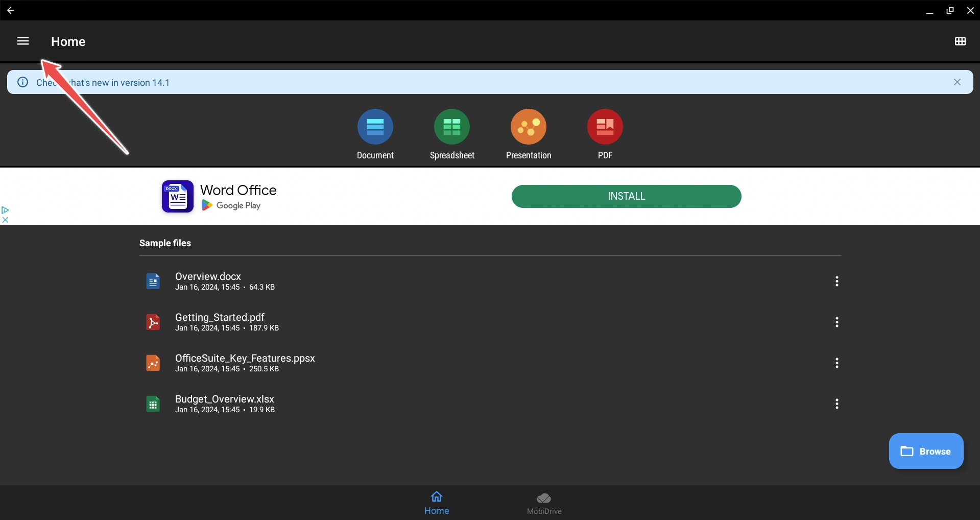The width and height of the screenshot is (980, 520).
Task: Dismiss the version 14.1 notification banner
Action: (x=957, y=82)
